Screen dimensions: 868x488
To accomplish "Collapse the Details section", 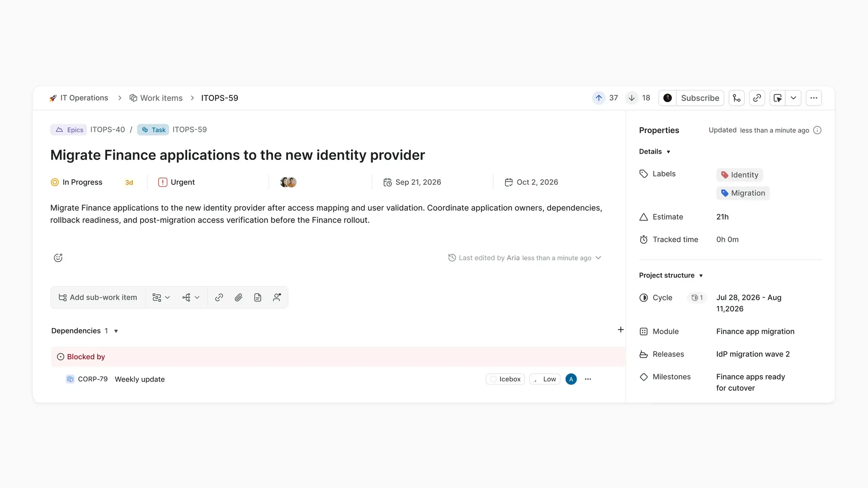I will (655, 151).
